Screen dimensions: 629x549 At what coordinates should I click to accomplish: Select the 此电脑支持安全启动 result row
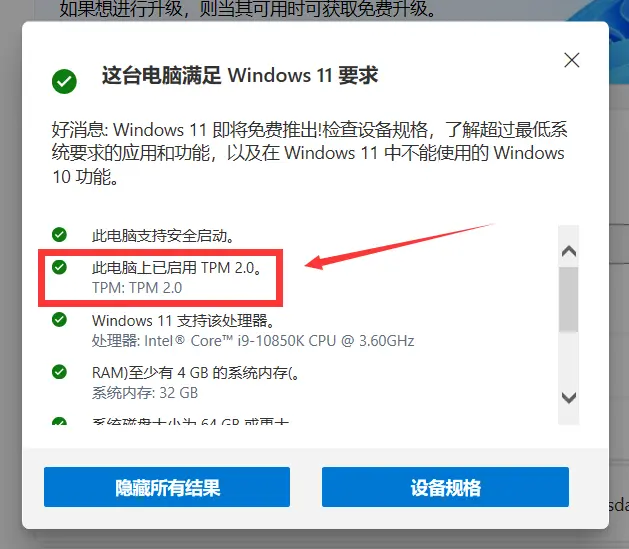pos(163,235)
